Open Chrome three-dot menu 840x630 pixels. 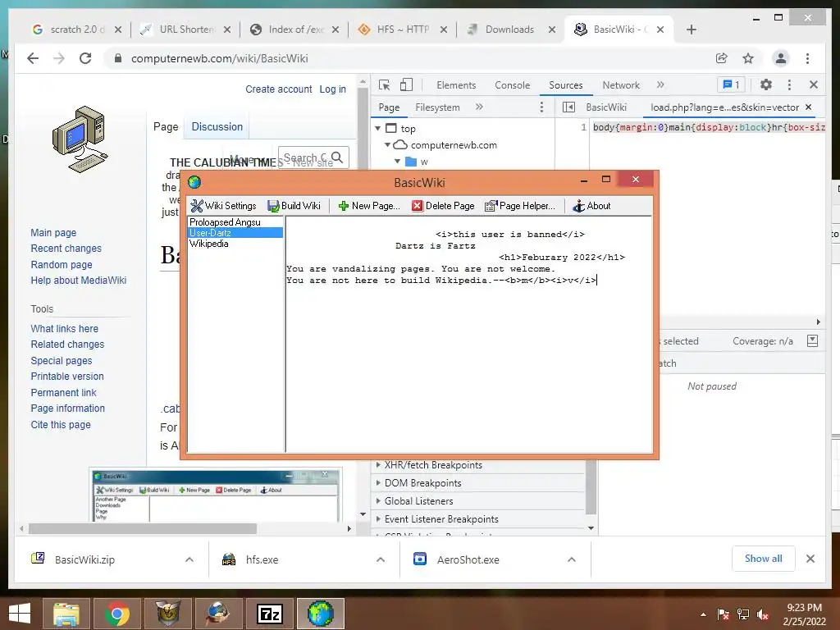coord(807,58)
